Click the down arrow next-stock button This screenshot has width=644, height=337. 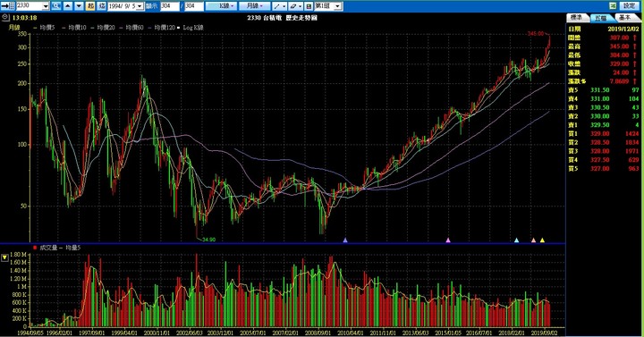(x=79, y=5)
